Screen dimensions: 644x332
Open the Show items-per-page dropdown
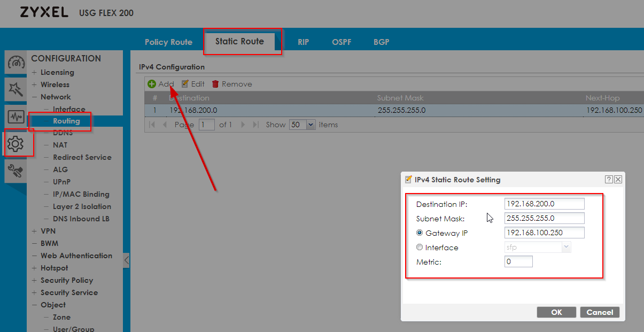point(302,125)
